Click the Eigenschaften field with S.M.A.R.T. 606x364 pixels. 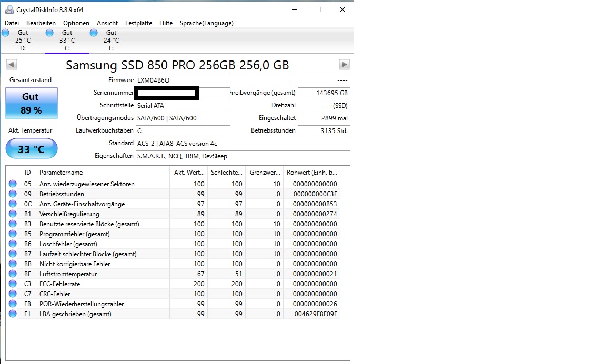coord(243,156)
